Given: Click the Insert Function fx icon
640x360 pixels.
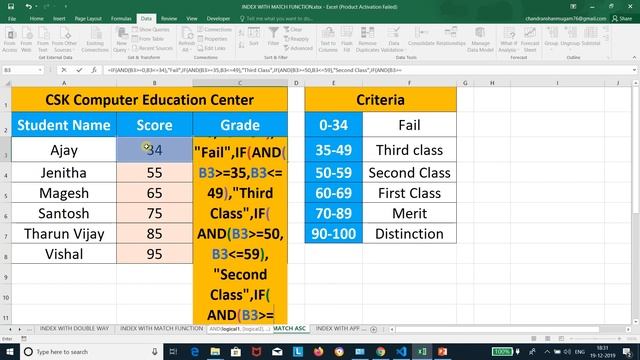Looking at the screenshot, I should point(94,70).
